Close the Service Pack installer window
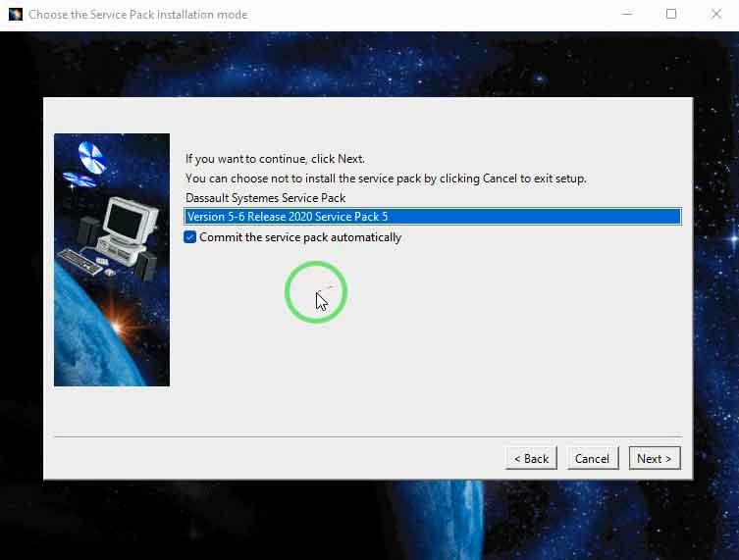Screen dimensions: 739x560 (x=716, y=15)
